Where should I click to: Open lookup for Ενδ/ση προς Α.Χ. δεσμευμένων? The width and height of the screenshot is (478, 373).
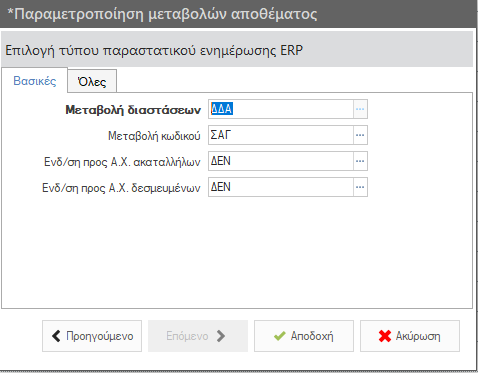point(360,187)
